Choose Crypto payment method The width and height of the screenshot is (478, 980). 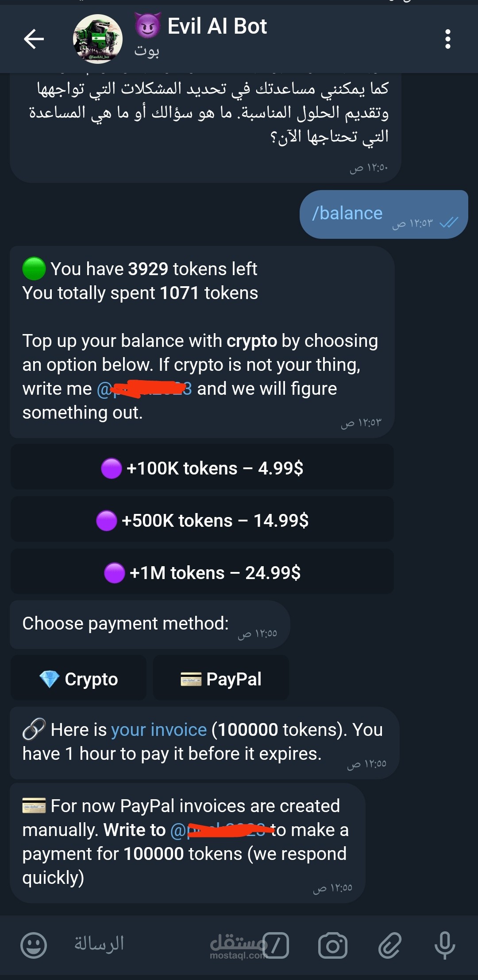click(x=78, y=678)
